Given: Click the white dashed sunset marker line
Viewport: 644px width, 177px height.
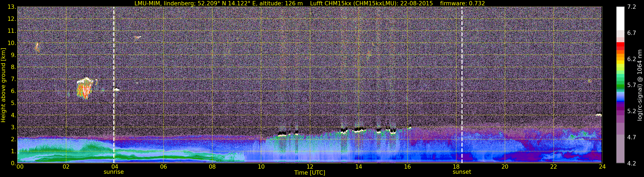Looking at the screenshot, I should [462, 85].
